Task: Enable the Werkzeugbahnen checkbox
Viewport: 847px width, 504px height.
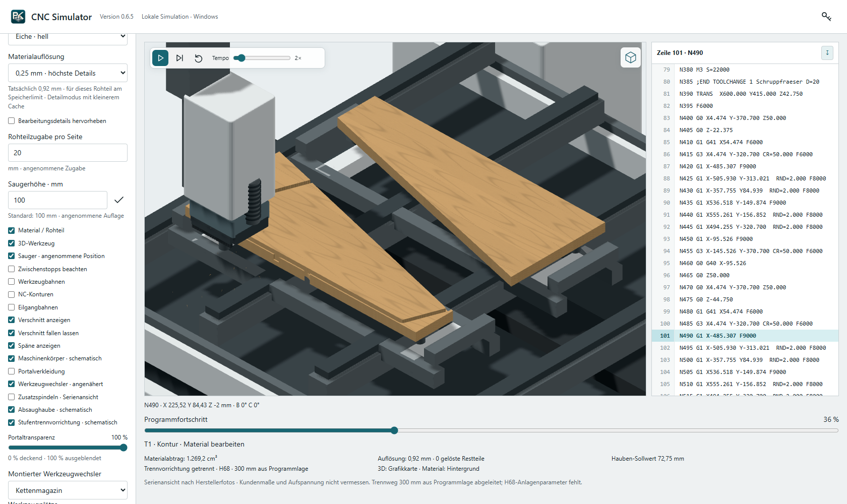Action: tap(11, 282)
